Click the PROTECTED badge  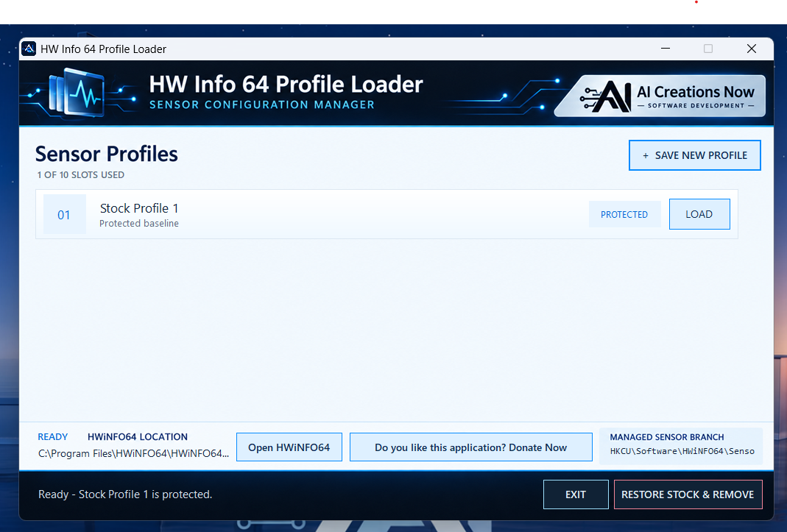(x=624, y=214)
